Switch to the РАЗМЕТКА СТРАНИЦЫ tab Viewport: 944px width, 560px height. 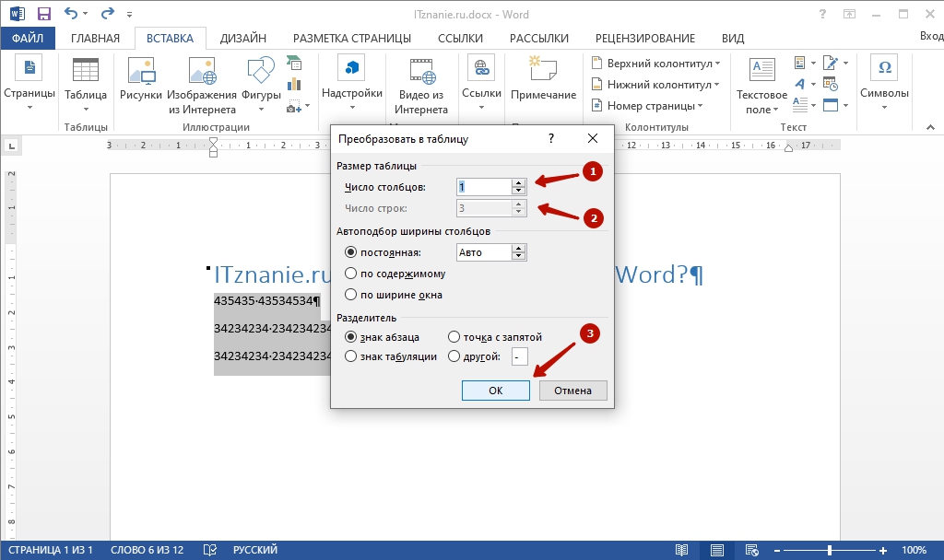351,38
